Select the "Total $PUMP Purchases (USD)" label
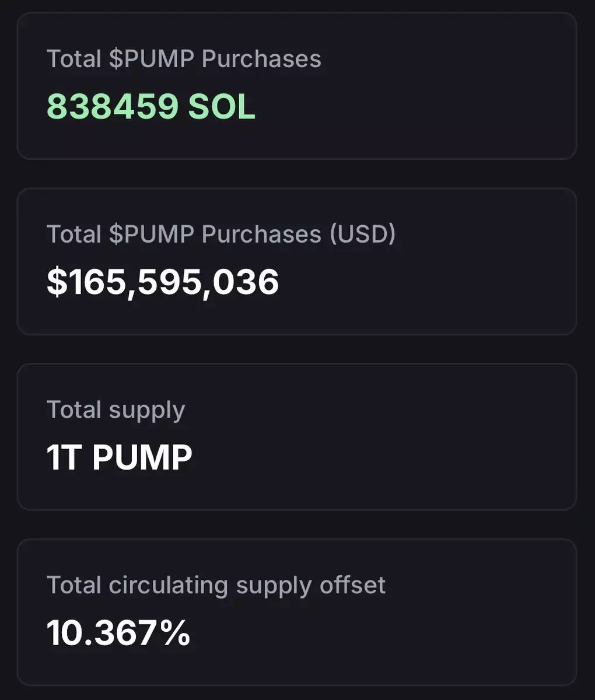This screenshot has width=595, height=700. (x=221, y=234)
